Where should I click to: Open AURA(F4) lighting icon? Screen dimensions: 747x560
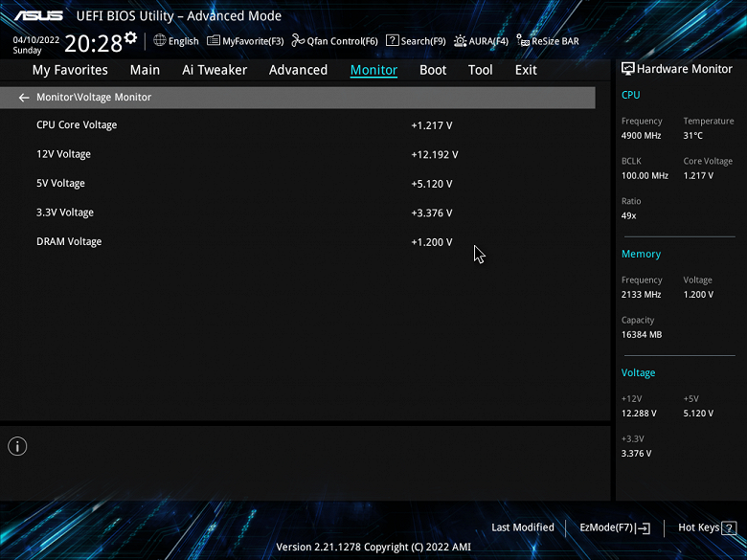pos(461,41)
